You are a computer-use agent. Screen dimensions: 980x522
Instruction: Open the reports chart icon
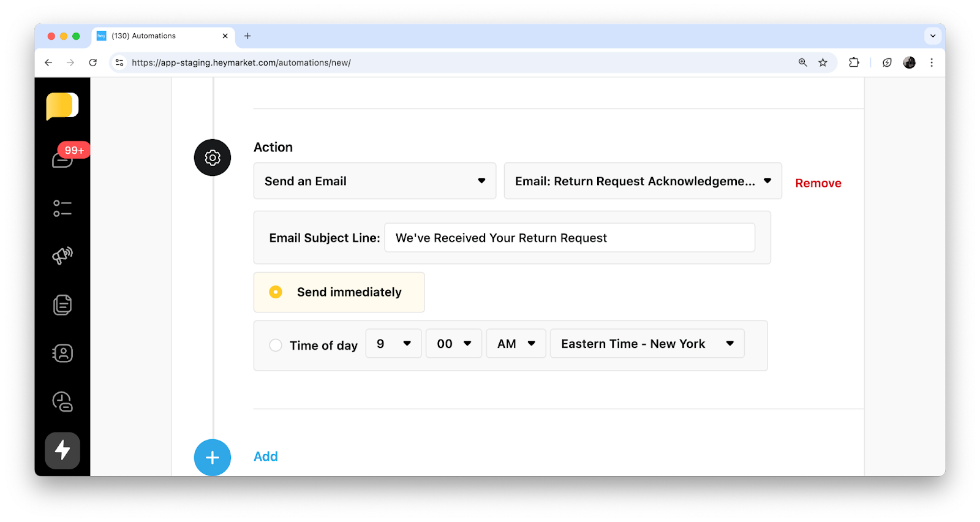[62, 402]
